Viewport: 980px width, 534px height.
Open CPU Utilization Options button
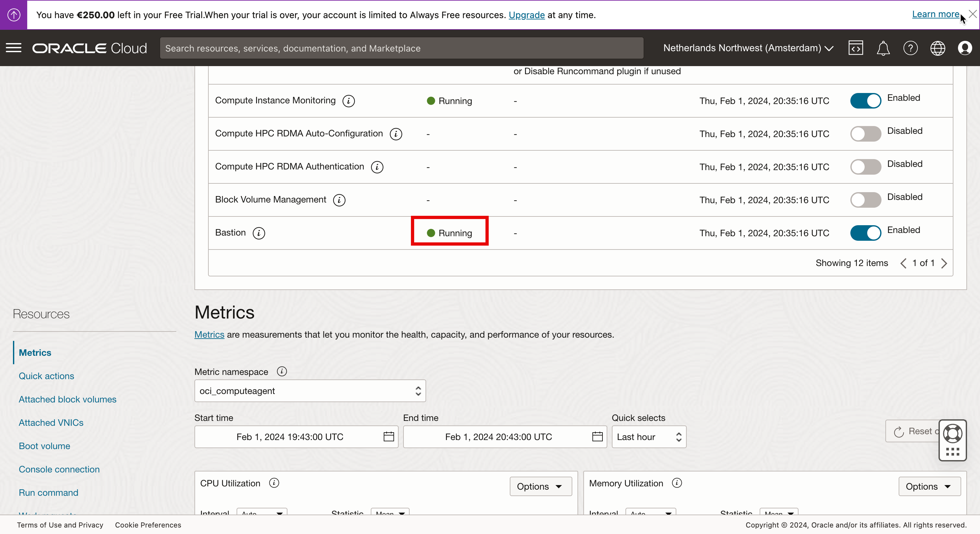(x=540, y=486)
